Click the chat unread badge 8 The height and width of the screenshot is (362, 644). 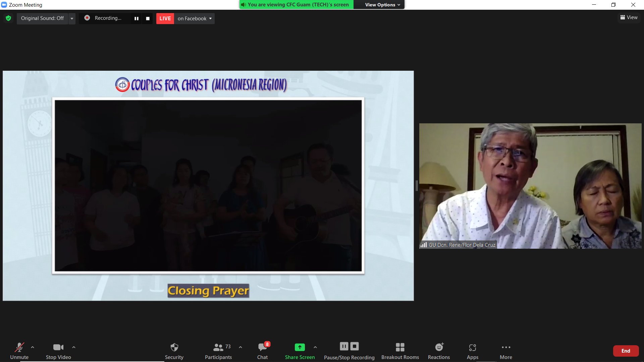(x=267, y=344)
